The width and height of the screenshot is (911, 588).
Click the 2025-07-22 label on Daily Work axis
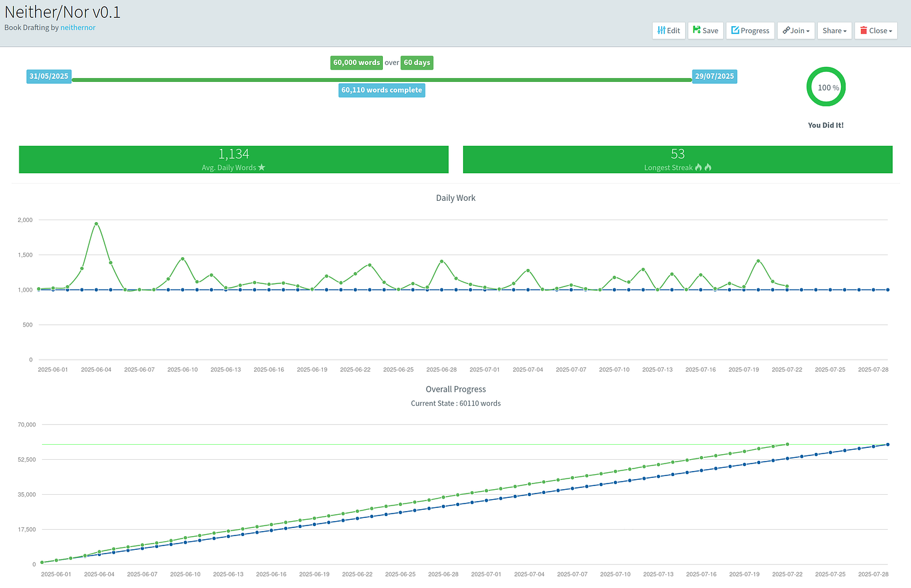pos(787,370)
